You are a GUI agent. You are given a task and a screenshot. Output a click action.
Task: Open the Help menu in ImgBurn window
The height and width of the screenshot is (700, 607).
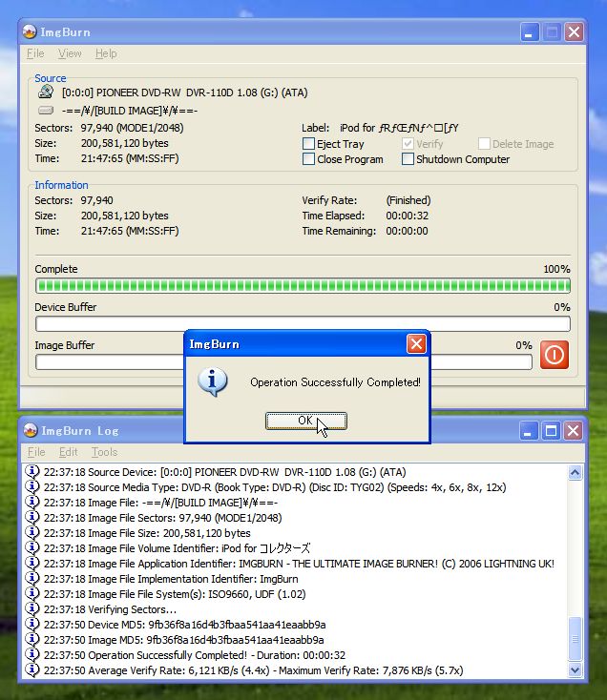[106, 53]
